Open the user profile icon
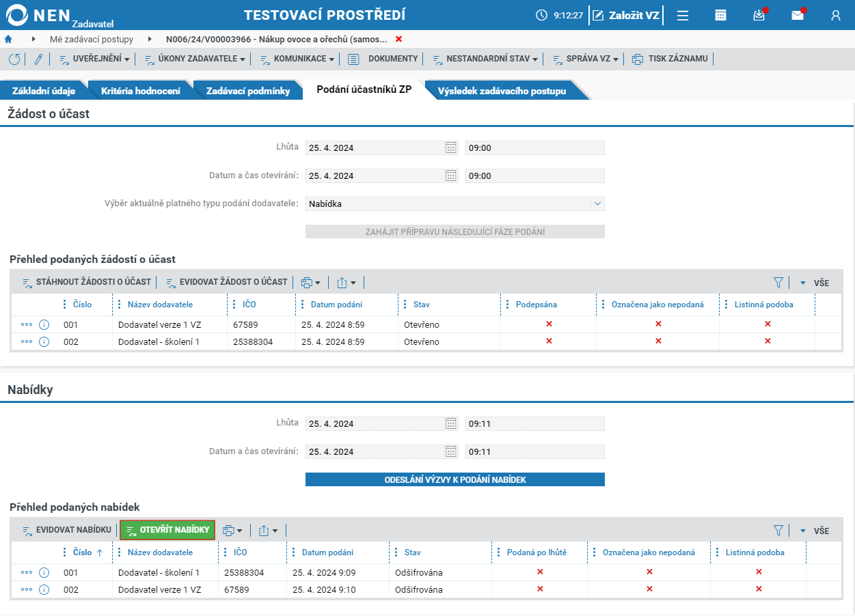The height and width of the screenshot is (616, 855). click(x=836, y=15)
